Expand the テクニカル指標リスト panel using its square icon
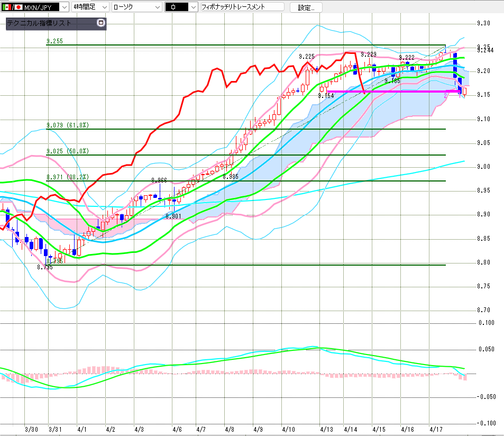The width and height of the screenshot is (504, 436). 101,23
